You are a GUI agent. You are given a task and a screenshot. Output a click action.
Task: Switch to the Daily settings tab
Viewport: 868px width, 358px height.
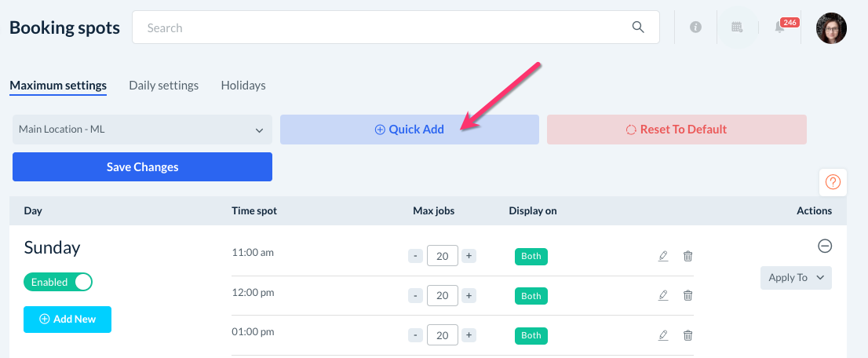[x=164, y=85]
